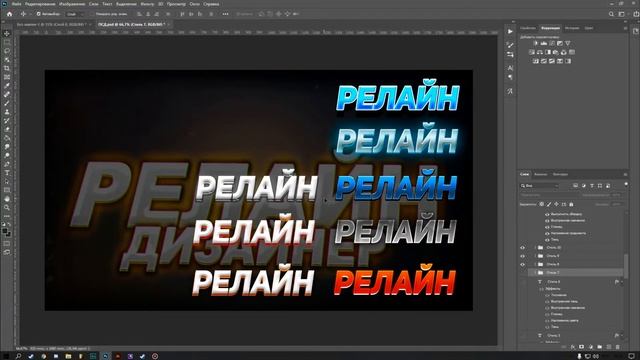640x360 pixels.
Task: Select the Rectangular Marquee tool
Action: [7, 42]
